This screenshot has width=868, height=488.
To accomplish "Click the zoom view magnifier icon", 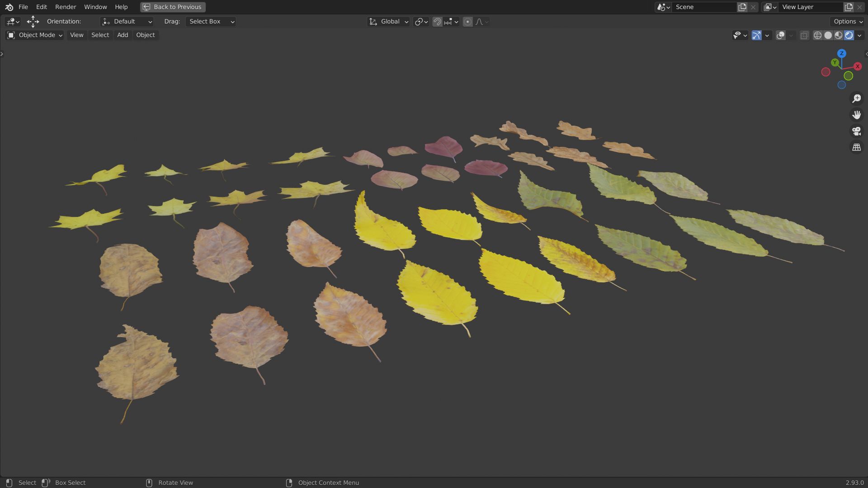I will pyautogui.click(x=856, y=99).
